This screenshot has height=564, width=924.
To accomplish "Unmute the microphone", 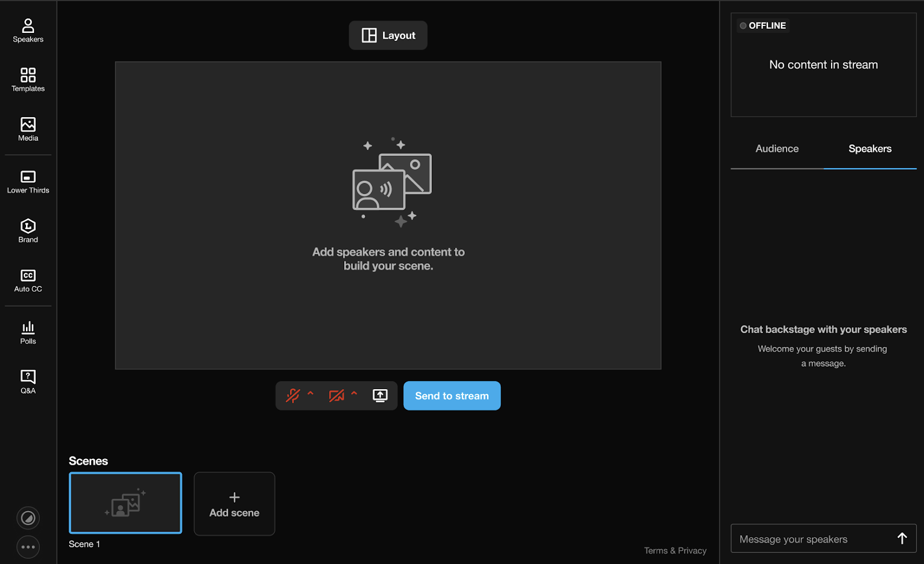I will point(293,395).
